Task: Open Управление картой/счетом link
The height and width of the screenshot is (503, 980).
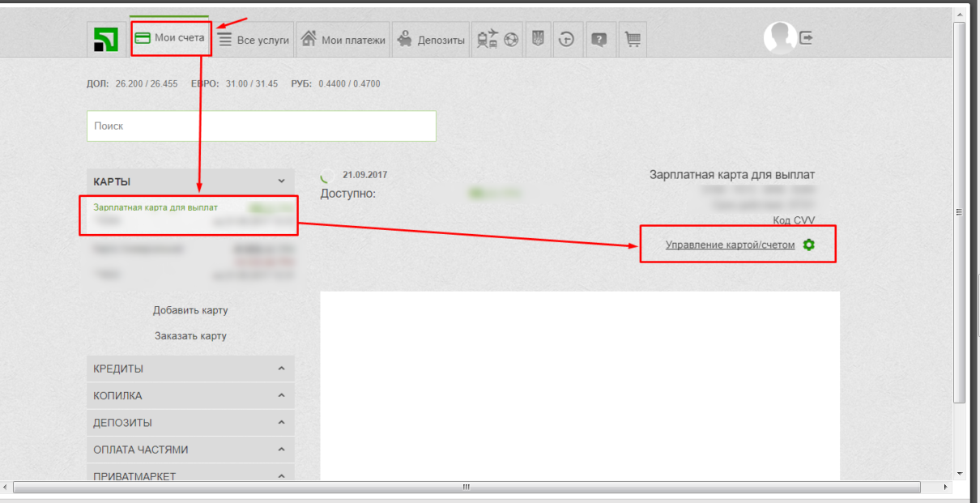Action: pos(730,245)
